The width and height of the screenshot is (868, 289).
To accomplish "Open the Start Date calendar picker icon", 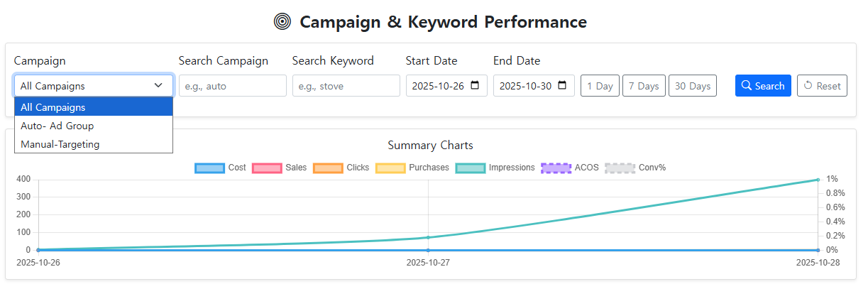I will (x=475, y=86).
